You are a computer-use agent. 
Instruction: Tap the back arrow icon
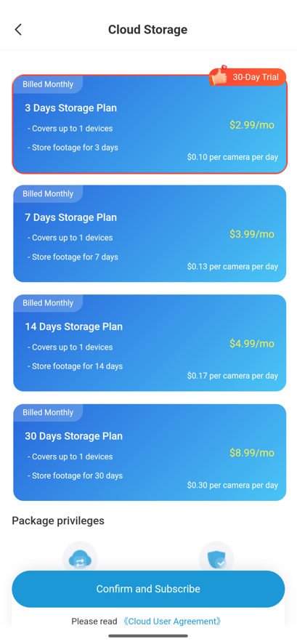coord(18,30)
